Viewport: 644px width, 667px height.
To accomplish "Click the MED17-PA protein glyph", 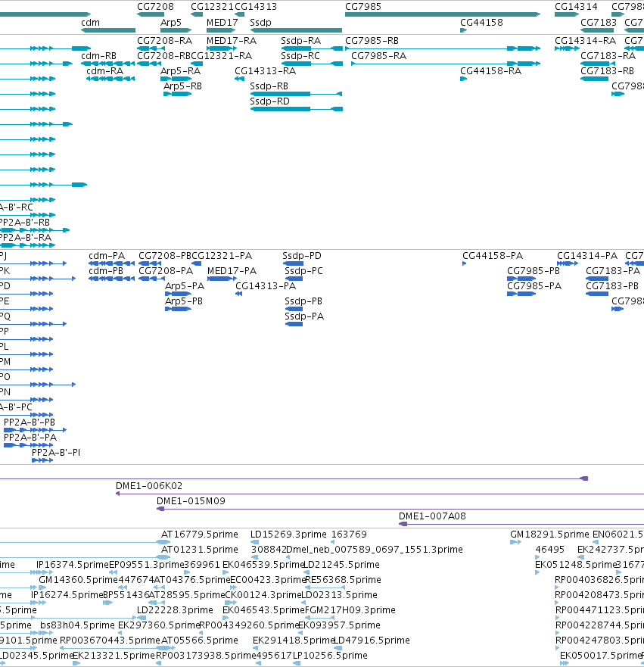I will coord(222,279).
